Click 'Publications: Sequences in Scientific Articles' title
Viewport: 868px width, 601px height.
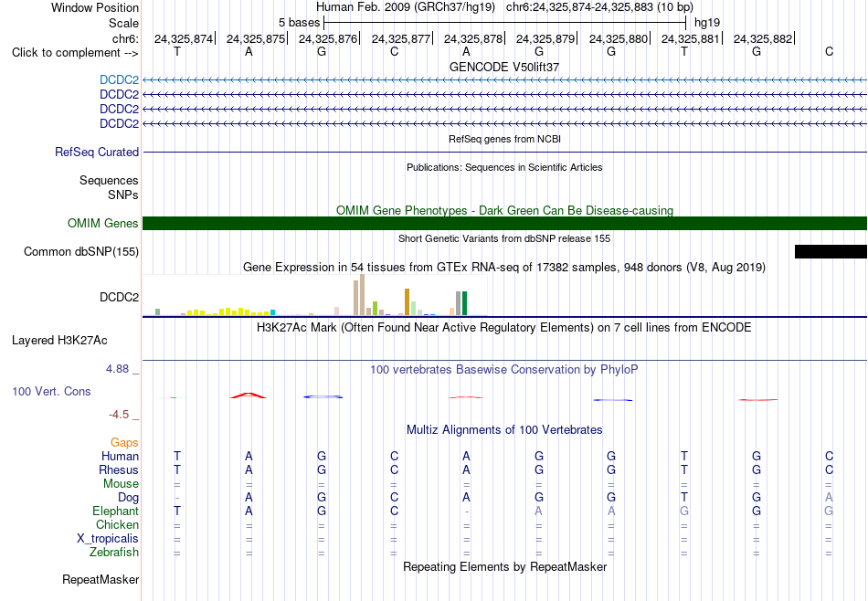click(x=504, y=168)
